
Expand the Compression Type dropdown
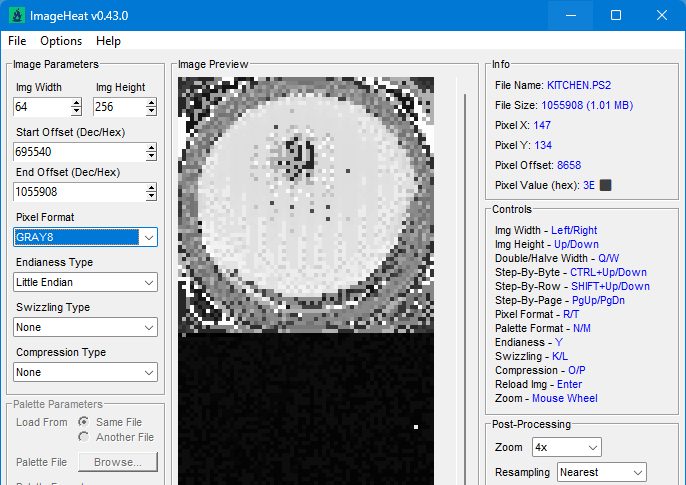tap(85, 372)
